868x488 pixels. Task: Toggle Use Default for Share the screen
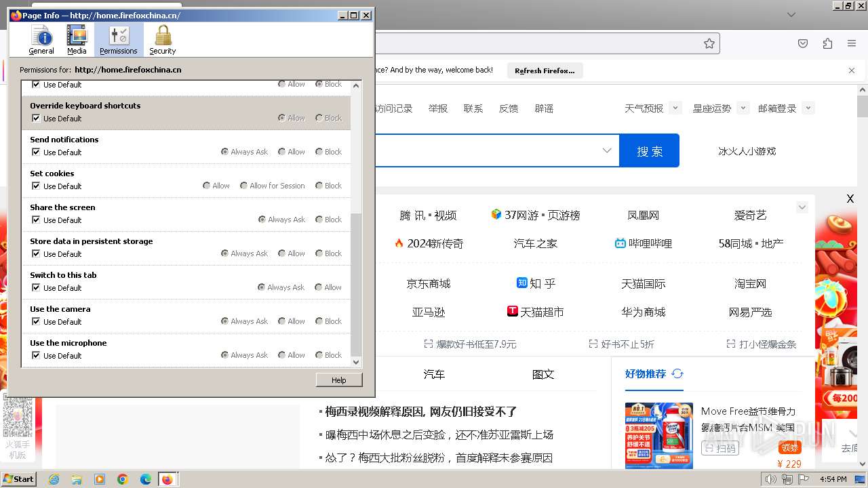[x=36, y=220]
